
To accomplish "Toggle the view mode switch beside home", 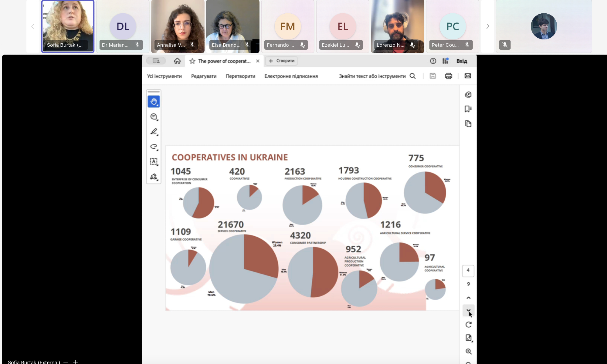I will pos(156,61).
